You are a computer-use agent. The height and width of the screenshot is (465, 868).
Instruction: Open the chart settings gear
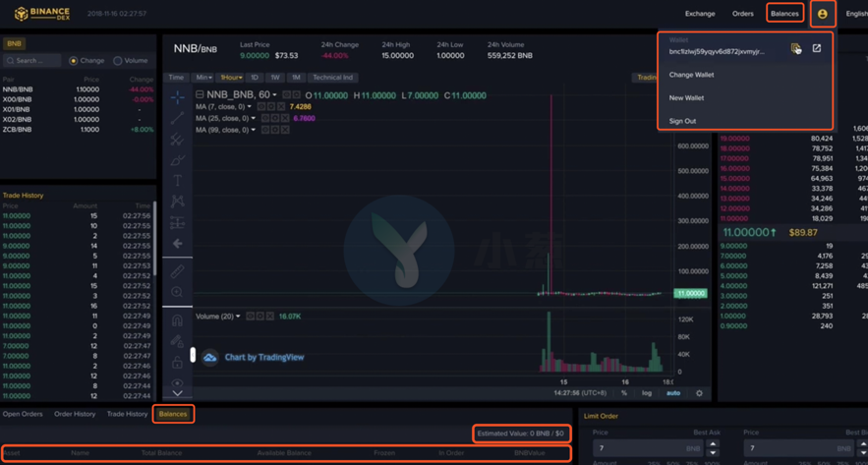click(x=699, y=393)
